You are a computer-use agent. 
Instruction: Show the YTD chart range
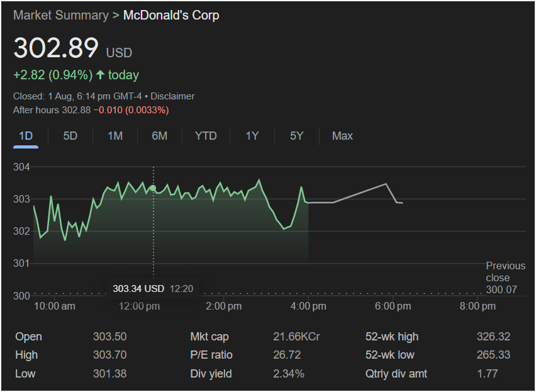[x=206, y=136]
